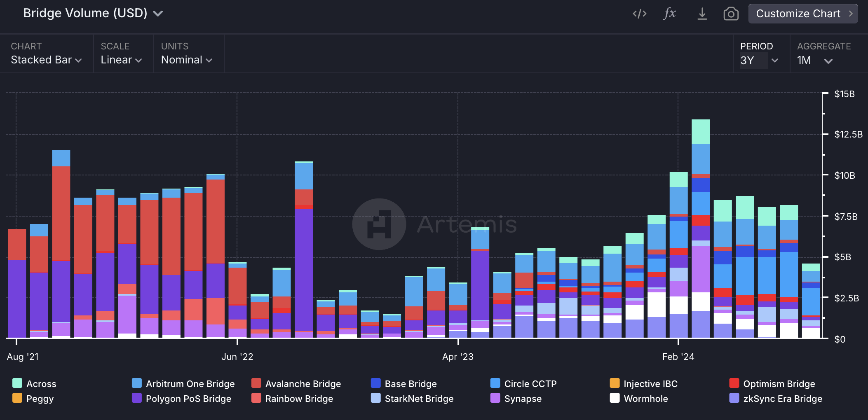Click the Artemis logo watermark
868x420 pixels.
coord(379,224)
